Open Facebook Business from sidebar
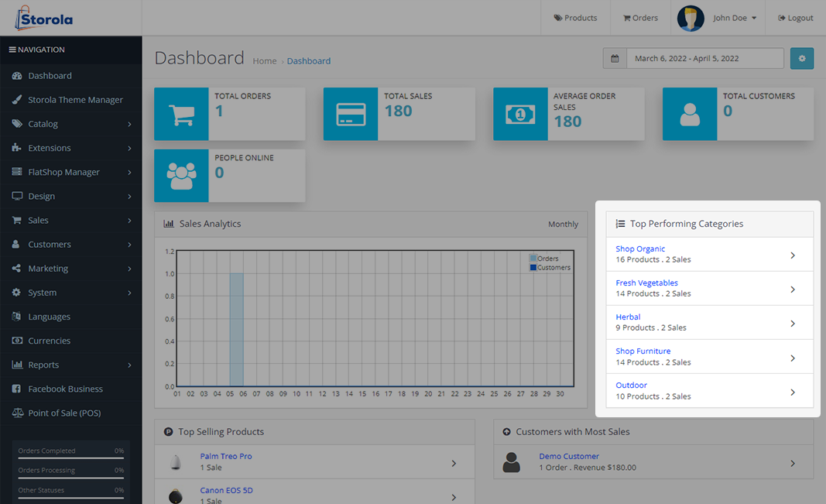 coord(65,389)
